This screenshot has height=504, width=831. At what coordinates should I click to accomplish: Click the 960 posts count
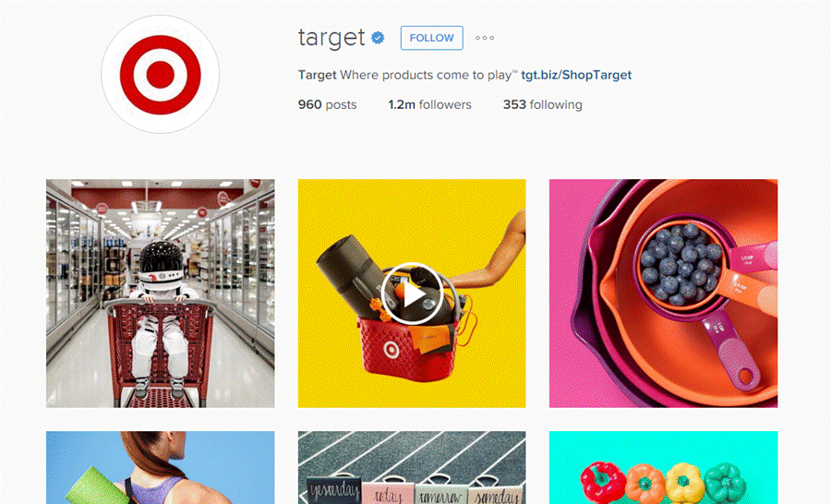coord(327,104)
